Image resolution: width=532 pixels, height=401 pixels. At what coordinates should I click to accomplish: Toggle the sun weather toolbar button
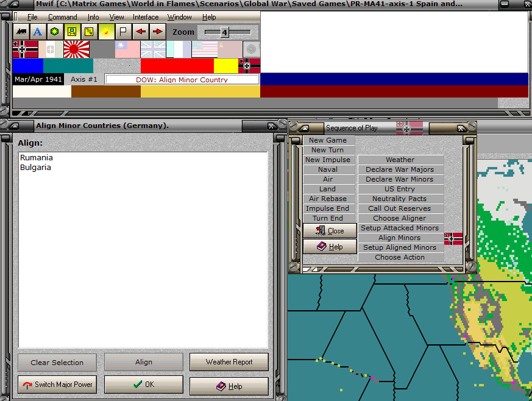point(106,32)
